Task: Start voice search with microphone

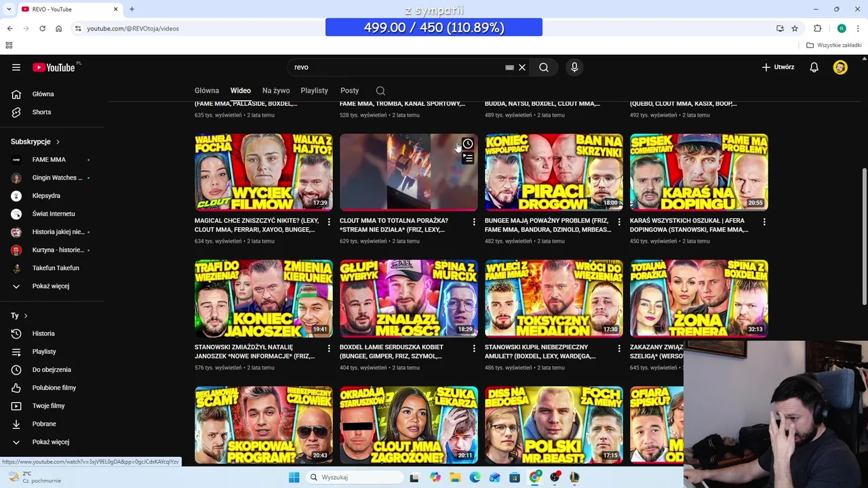Action: (574, 67)
